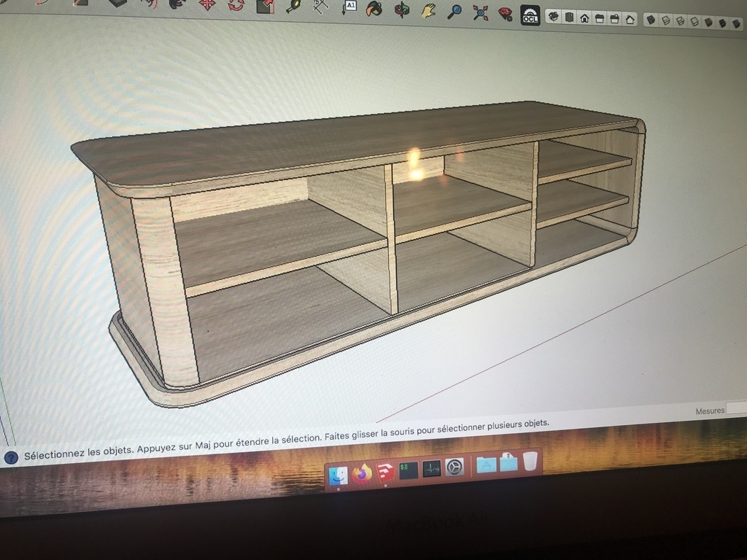Click the SketchUp icon in the Dock

(x=385, y=472)
